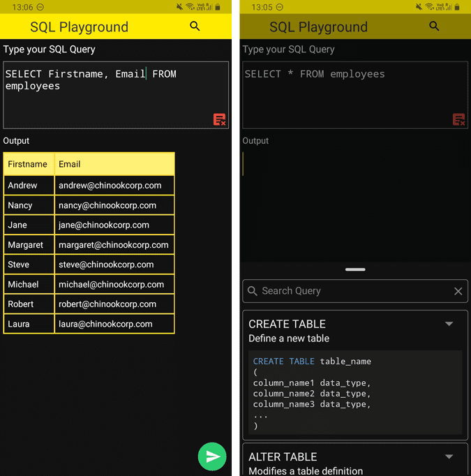
Task: Select laura@chinookcorp.com cell
Action: (x=114, y=324)
